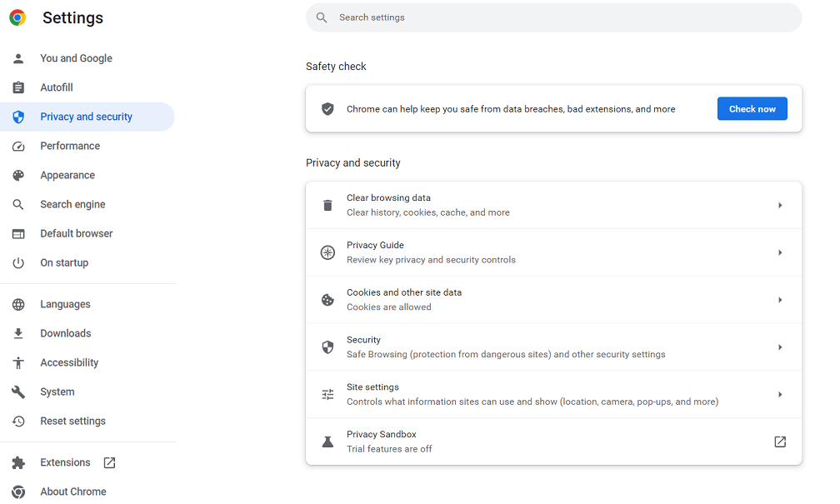Expand the Site settings row arrow
The width and height of the screenshot is (840, 504).
click(x=780, y=394)
